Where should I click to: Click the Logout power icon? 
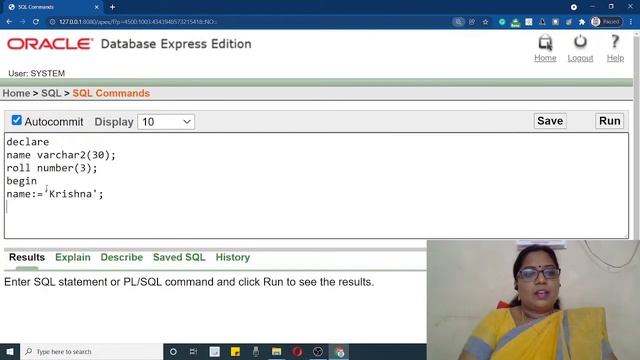[x=580, y=42]
